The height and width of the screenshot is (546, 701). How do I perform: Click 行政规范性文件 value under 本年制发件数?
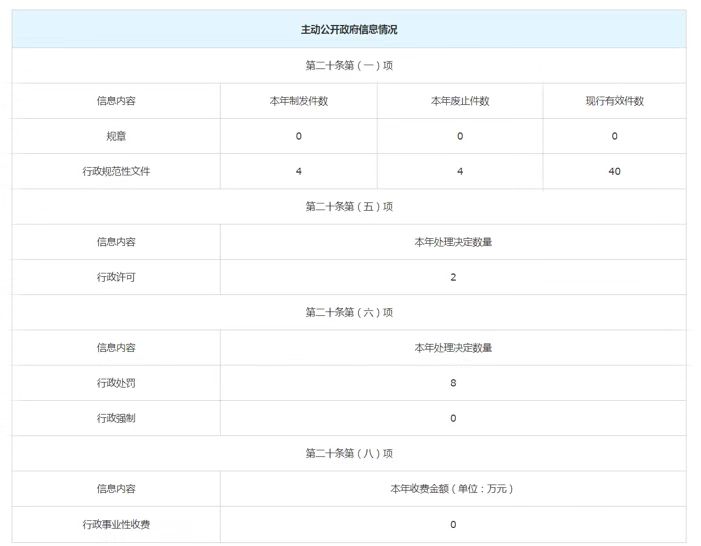299,171
